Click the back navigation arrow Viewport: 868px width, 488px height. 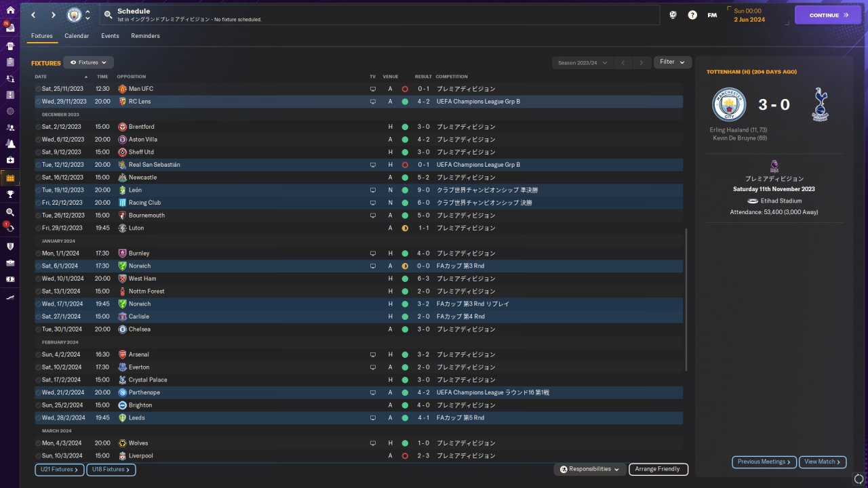(x=33, y=15)
